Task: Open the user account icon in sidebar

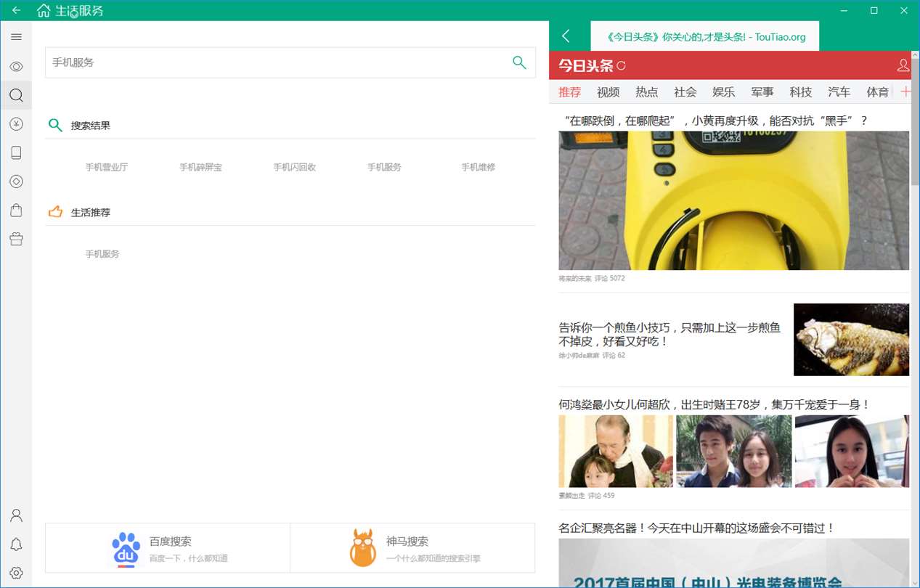Action: pos(16,515)
